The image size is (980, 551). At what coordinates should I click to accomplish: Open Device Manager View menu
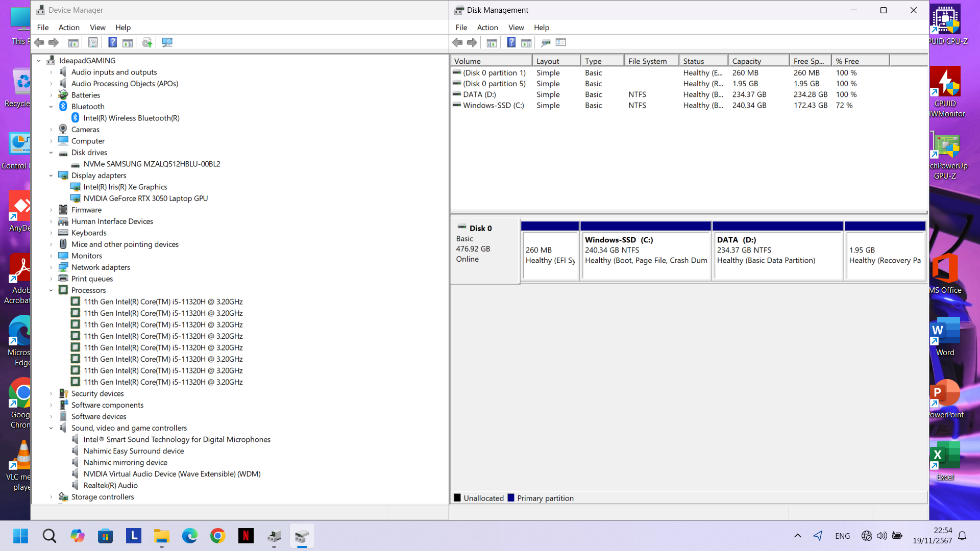pyautogui.click(x=97, y=28)
